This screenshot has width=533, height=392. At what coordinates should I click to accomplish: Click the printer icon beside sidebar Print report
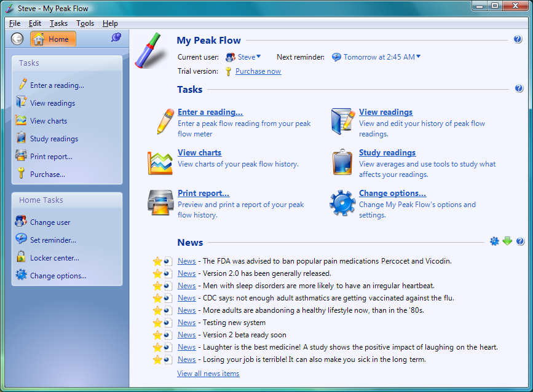point(21,155)
